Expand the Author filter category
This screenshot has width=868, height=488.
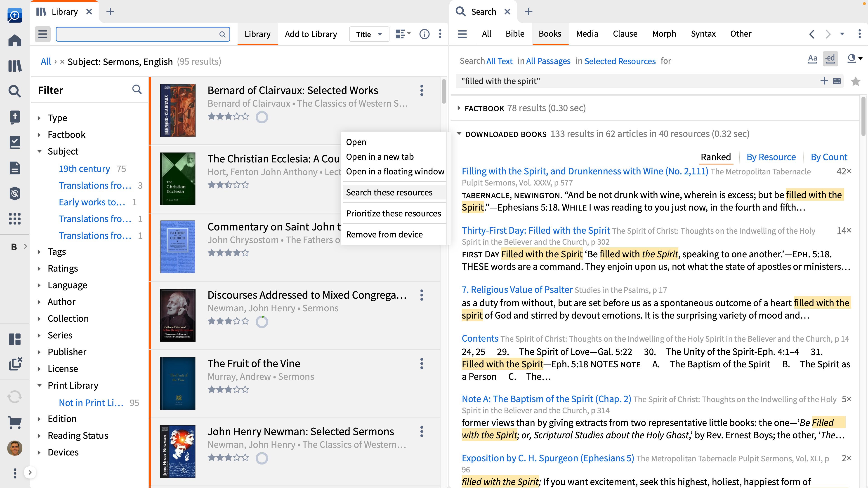(61, 302)
